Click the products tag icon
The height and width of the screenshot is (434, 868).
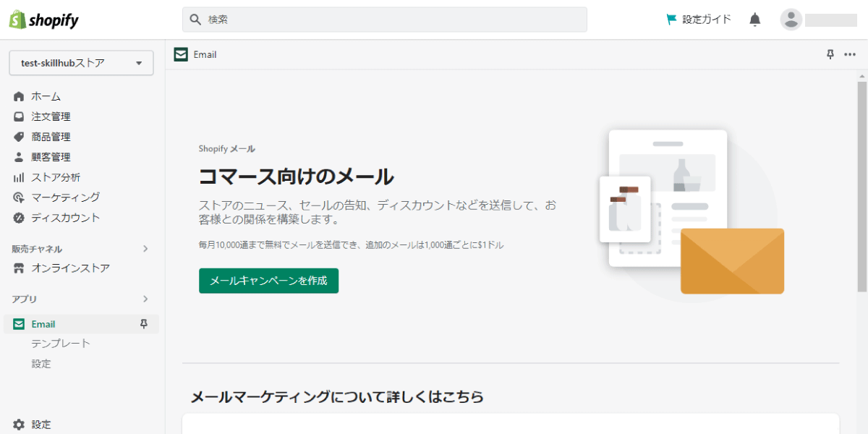(x=19, y=137)
